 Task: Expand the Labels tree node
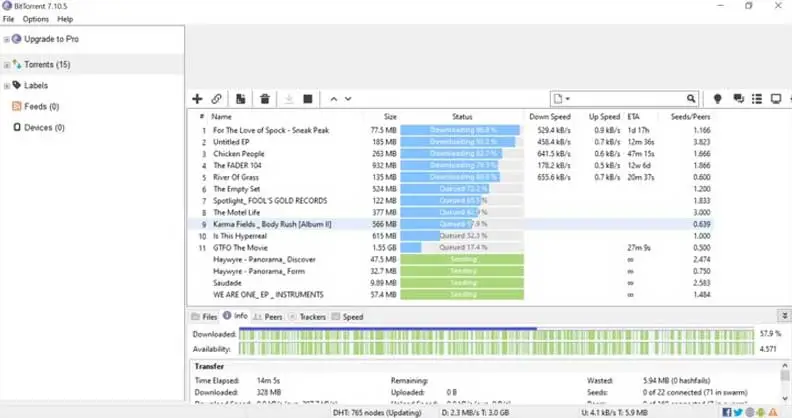pyautogui.click(x=6, y=86)
